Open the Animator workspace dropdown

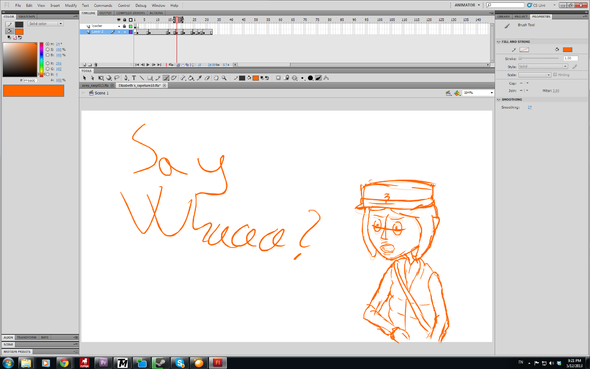click(x=467, y=5)
